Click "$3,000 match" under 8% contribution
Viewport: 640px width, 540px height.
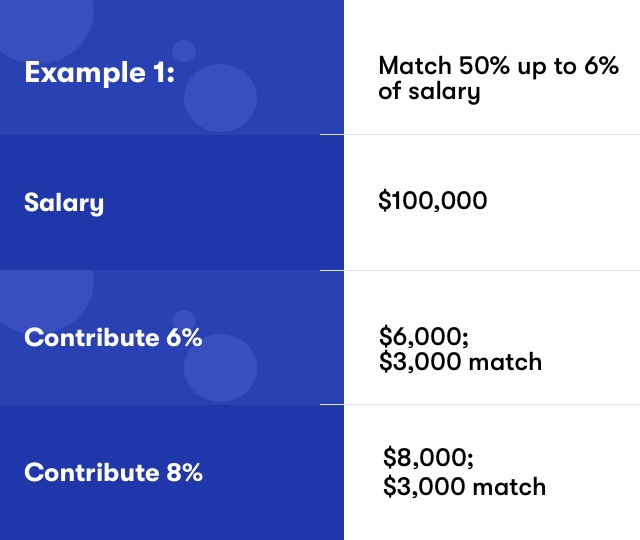464,487
